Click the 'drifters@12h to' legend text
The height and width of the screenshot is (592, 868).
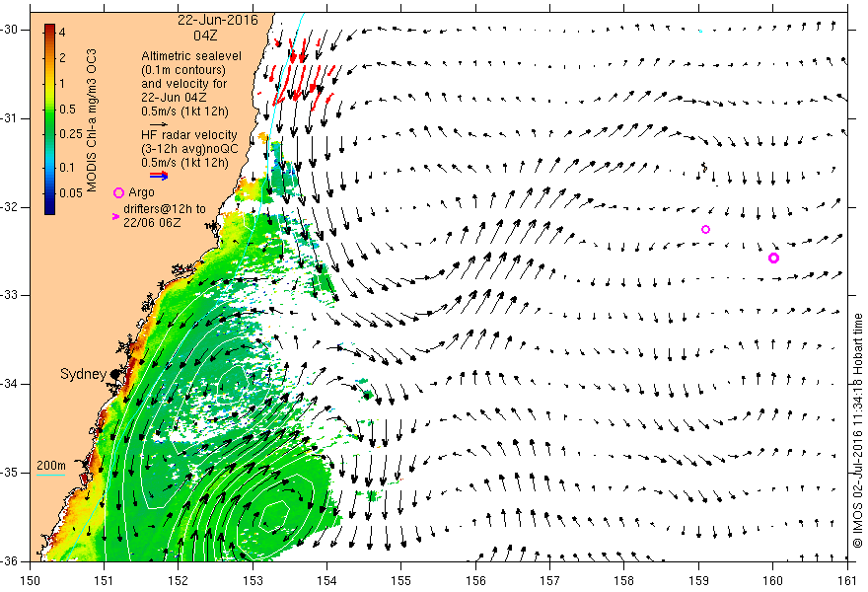pos(165,209)
